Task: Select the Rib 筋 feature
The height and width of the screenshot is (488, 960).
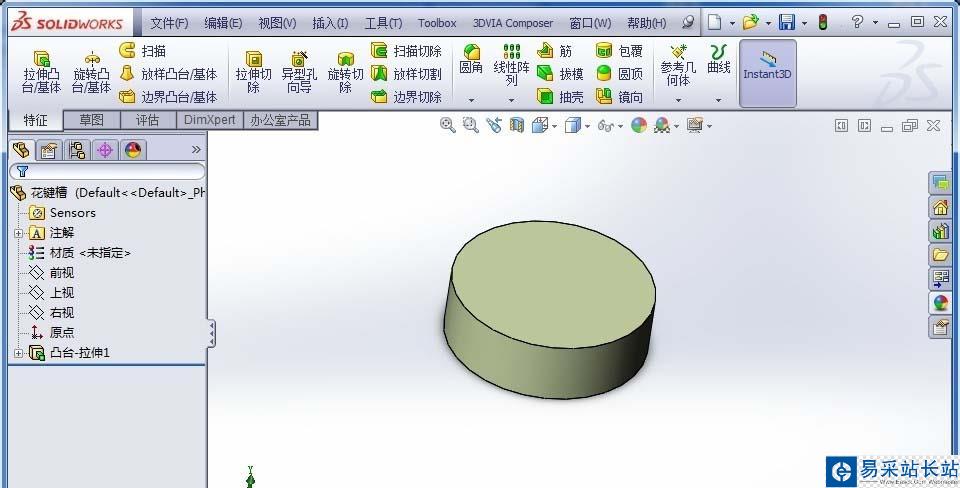Action: pyautogui.click(x=555, y=50)
